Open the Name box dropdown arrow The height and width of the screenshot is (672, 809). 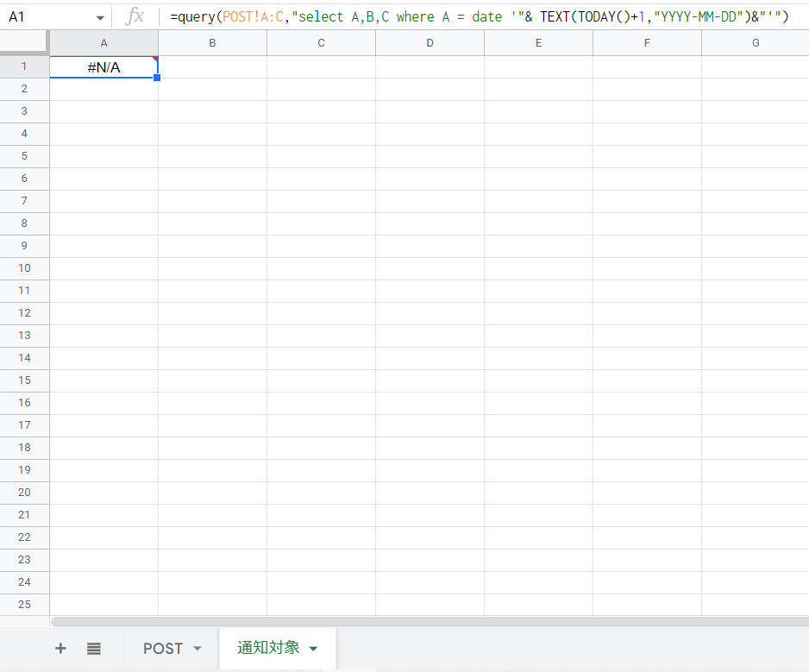[100, 17]
